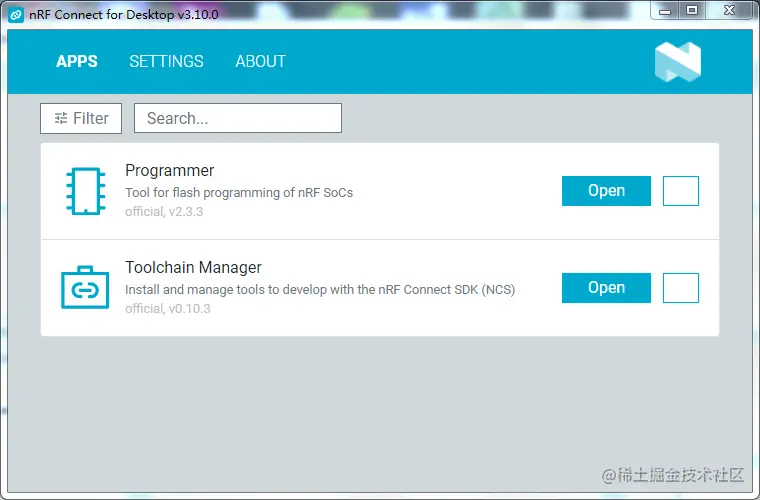Expand Toolchain Manager options beside Open
Screen dimensions: 760x500
pos(681,288)
